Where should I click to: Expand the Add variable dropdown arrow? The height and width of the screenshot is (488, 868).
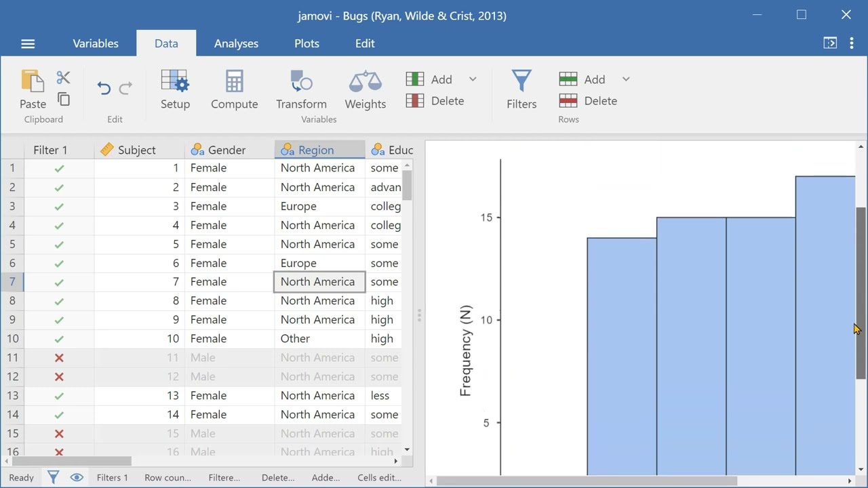pos(473,79)
